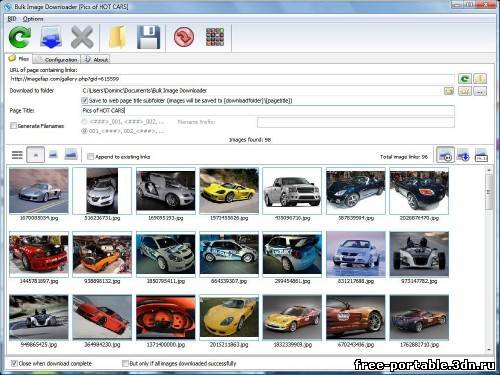Switch to the About tab
The image size is (500, 375).
(96, 59)
